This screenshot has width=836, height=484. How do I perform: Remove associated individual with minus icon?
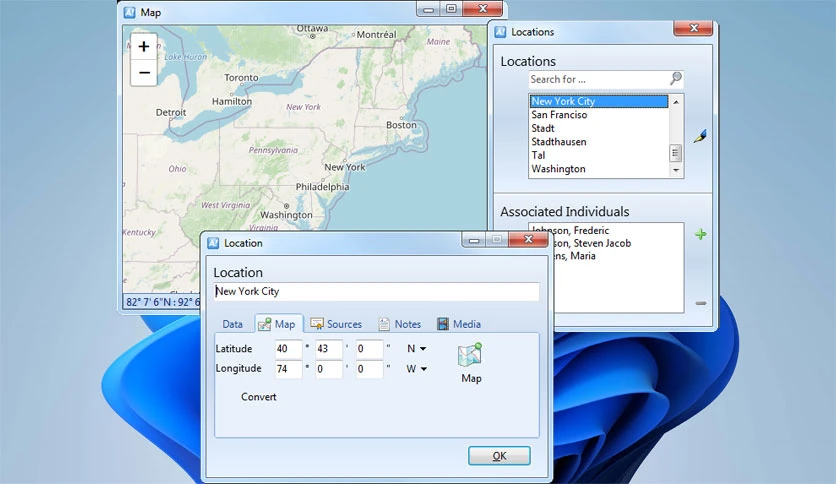click(x=701, y=303)
